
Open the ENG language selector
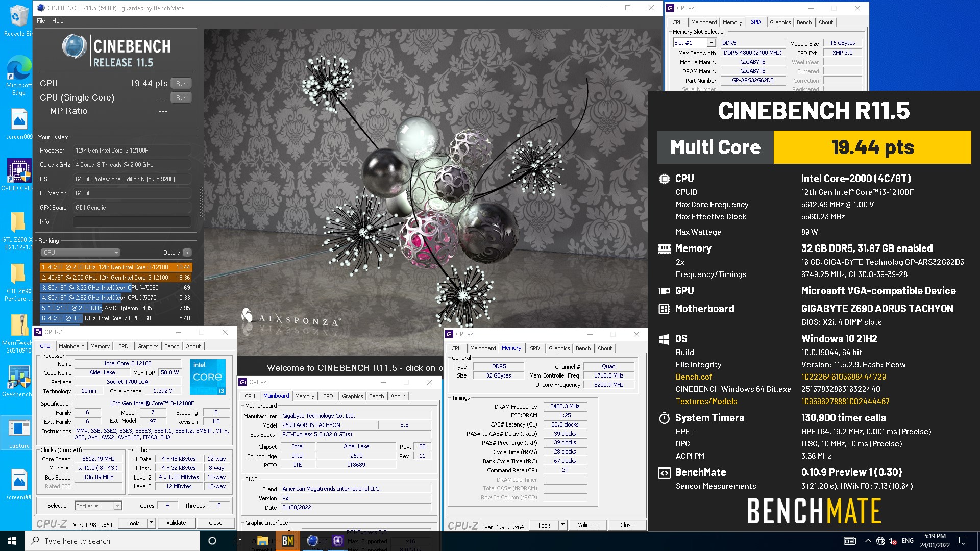(x=908, y=541)
